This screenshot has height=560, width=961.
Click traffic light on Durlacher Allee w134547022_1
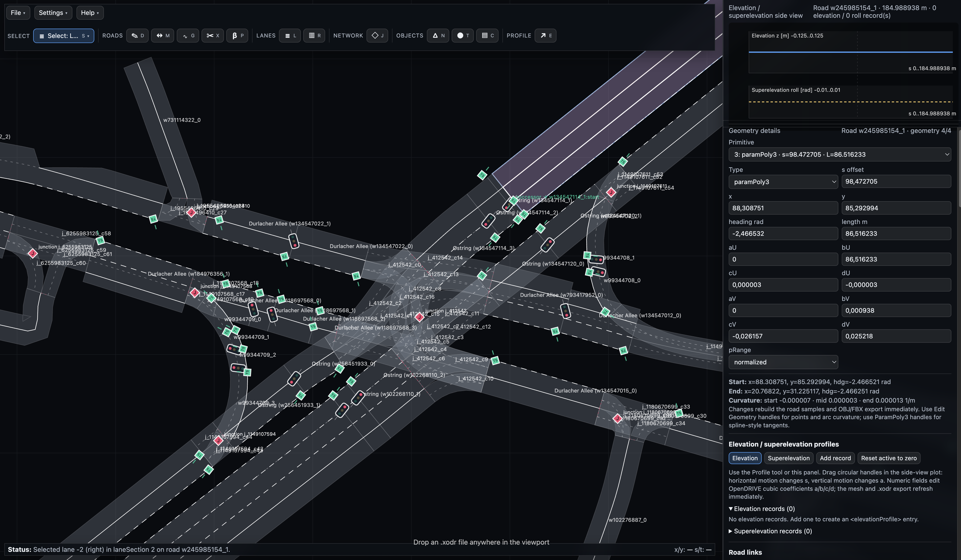[294, 241]
